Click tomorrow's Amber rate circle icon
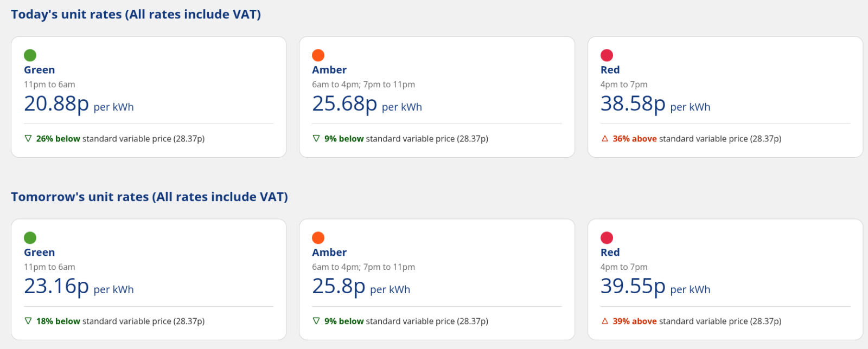The width and height of the screenshot is (868, 349). coord(318,238)
